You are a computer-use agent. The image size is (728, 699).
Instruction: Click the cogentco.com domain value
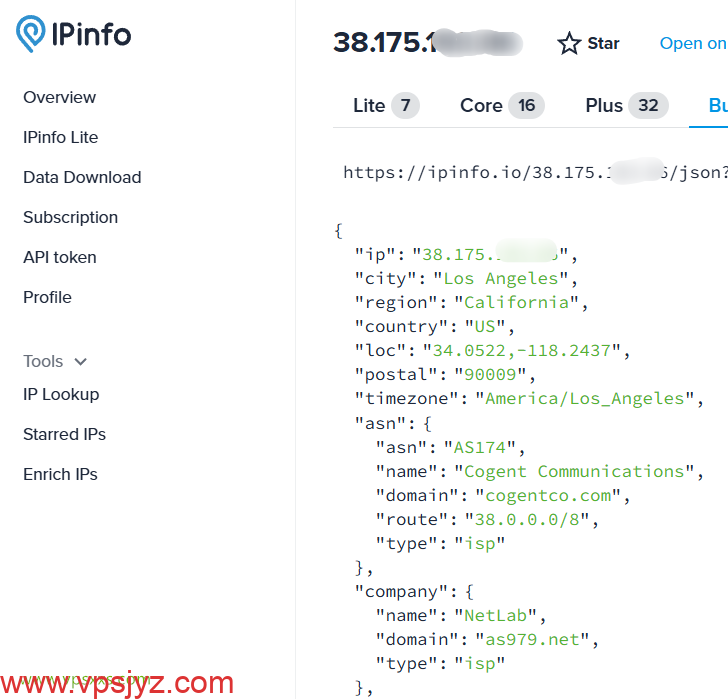[x=554, y=495]
